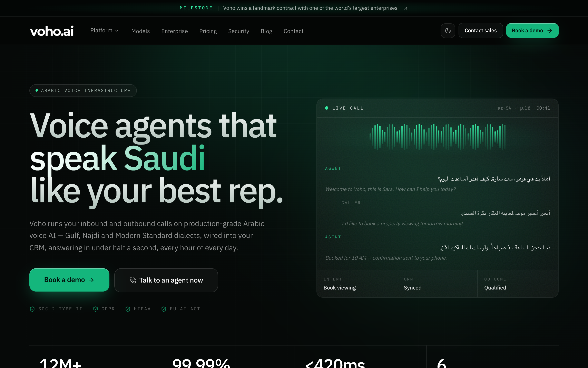Click the hero Book a demo button
Image resolution: width=588 pixels, height=368 pixels.
(x=69, y=280)
